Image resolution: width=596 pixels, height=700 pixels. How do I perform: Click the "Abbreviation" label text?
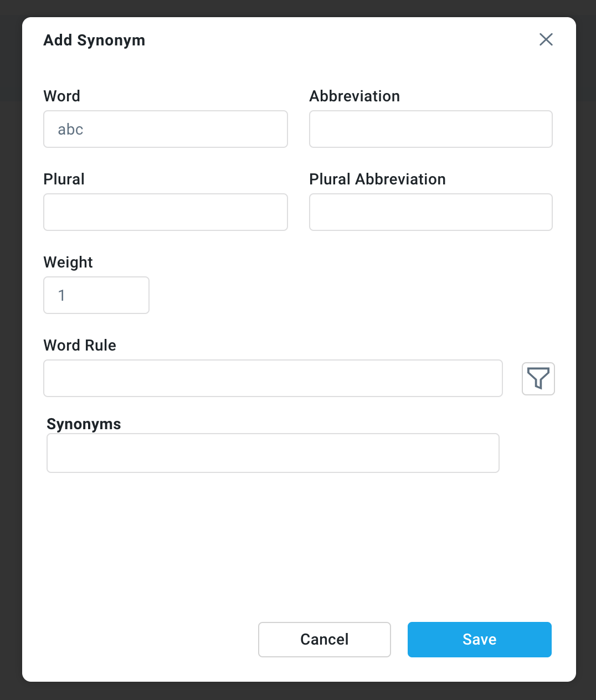click(354, 96)
